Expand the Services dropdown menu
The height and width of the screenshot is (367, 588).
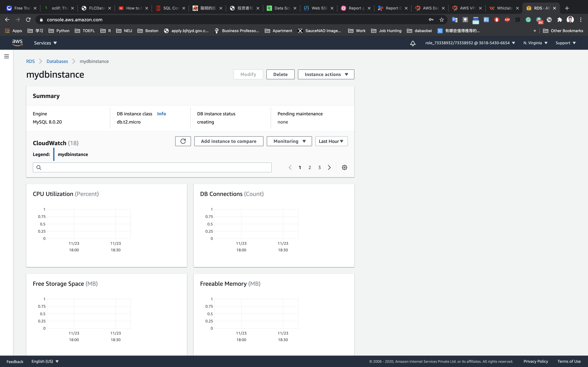(x=45, y=43)
